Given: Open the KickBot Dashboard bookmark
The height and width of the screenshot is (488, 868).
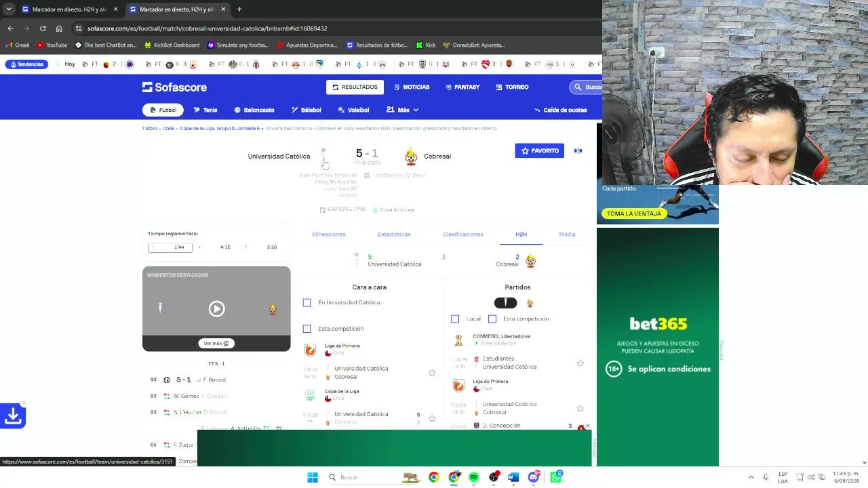Looking at the screenshot, I should click(172, 45).
